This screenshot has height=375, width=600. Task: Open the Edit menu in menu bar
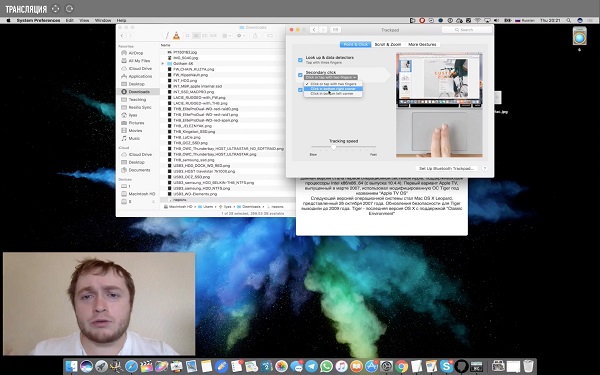69,20
